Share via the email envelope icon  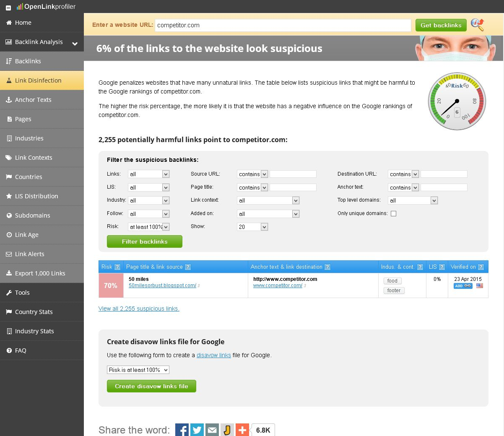tap(212, 430)
